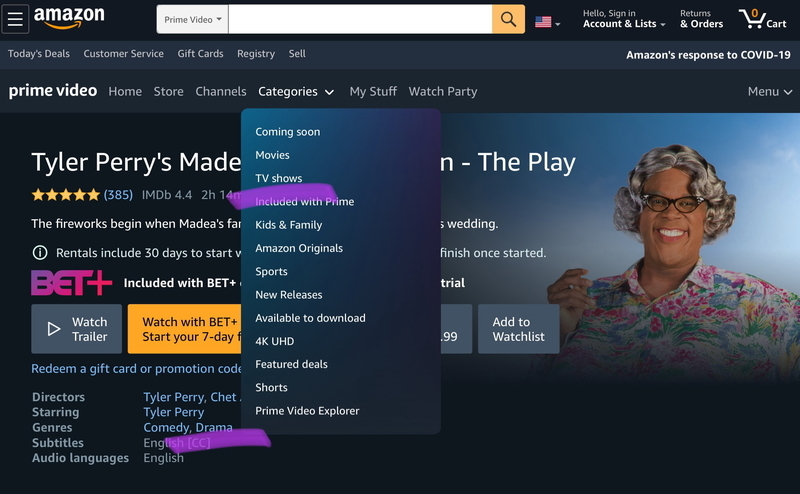800x494 pixels.
Task: Open the Prime Video search category dropdown
Action: (x=192, y=19)
